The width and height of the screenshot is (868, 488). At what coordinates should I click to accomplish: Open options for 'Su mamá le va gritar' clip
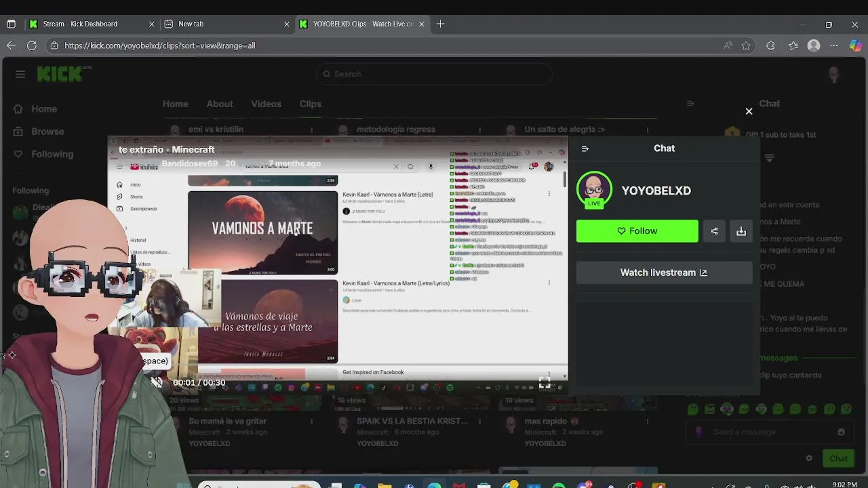[x=312, y=422]
